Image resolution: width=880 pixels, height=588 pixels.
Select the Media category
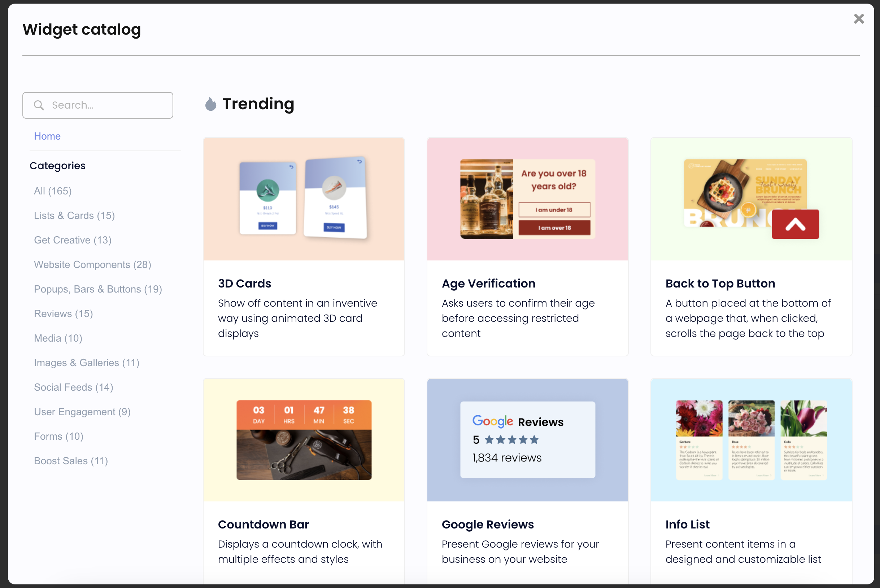pos(58,338)
